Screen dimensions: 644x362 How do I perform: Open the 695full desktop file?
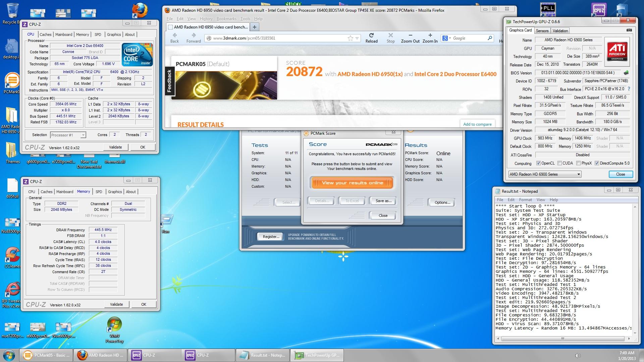coord(12,188)
